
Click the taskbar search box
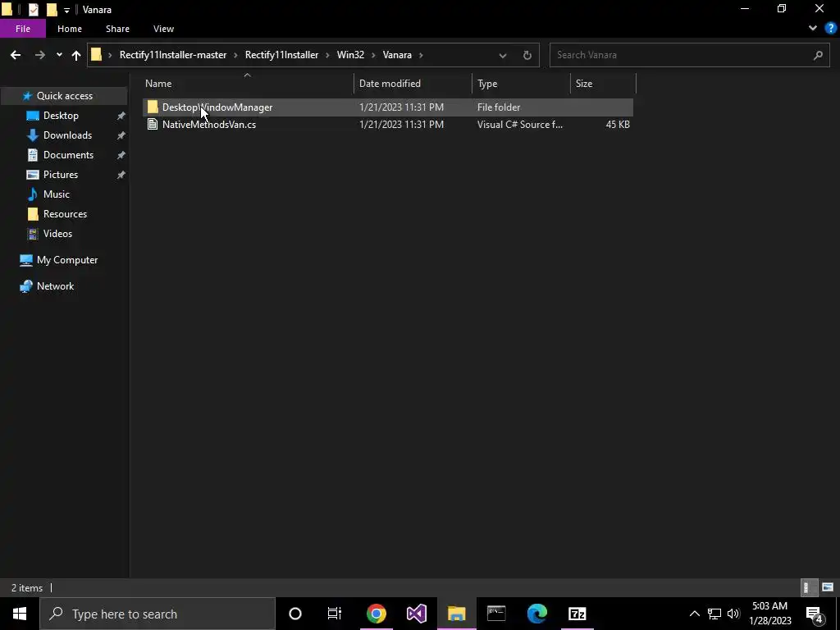point(157,614)
